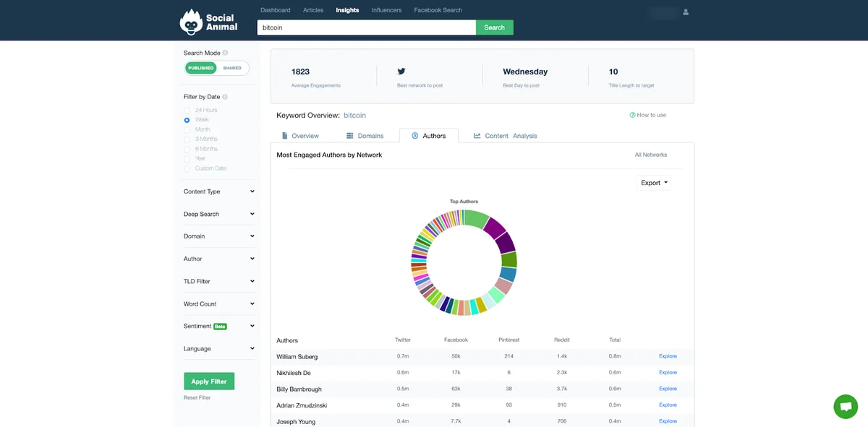868x427 pixels.
Task: Expand the Word Count filter
Action: [219, 304]
